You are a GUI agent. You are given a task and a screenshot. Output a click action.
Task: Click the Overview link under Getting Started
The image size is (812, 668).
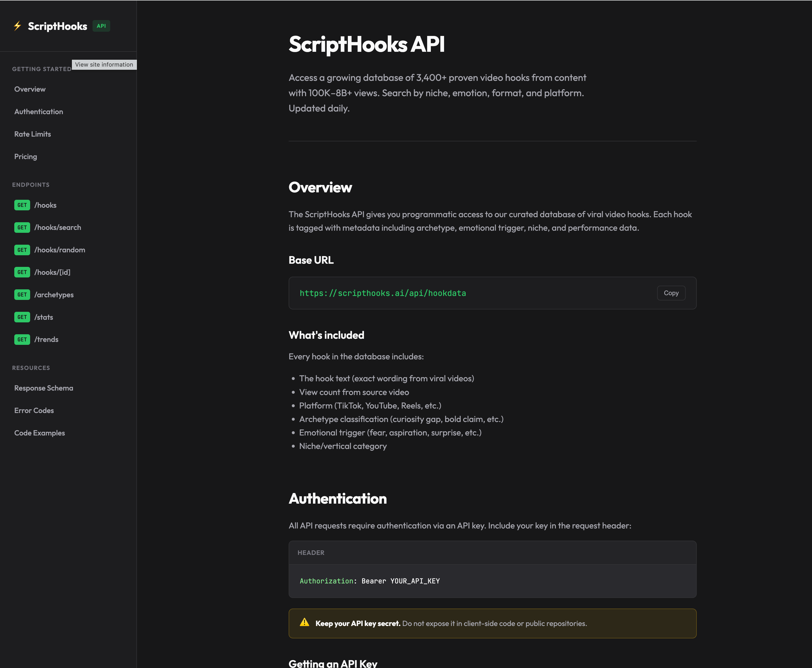pos(30,89)
